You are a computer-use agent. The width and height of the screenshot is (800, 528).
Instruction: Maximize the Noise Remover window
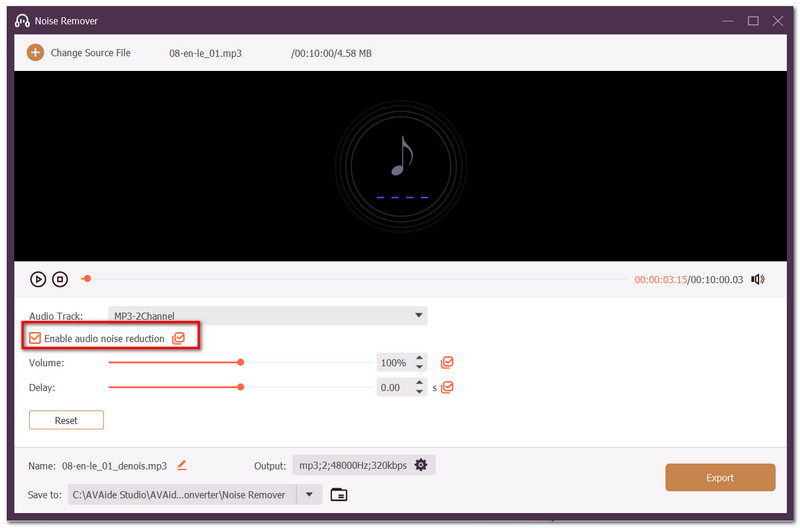tap(753, 21)
